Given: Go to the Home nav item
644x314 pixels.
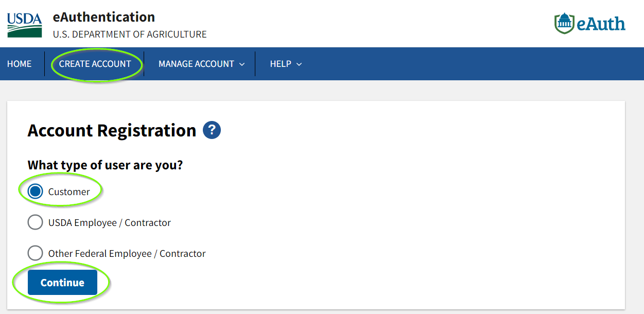Looking at the screenshot, I should pyautogui.click(x=19, y=64).
